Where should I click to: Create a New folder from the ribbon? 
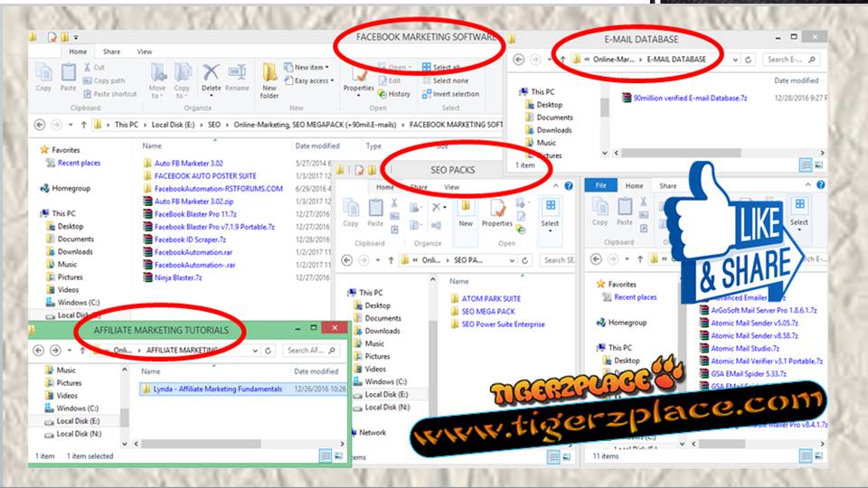pos(269,80)
